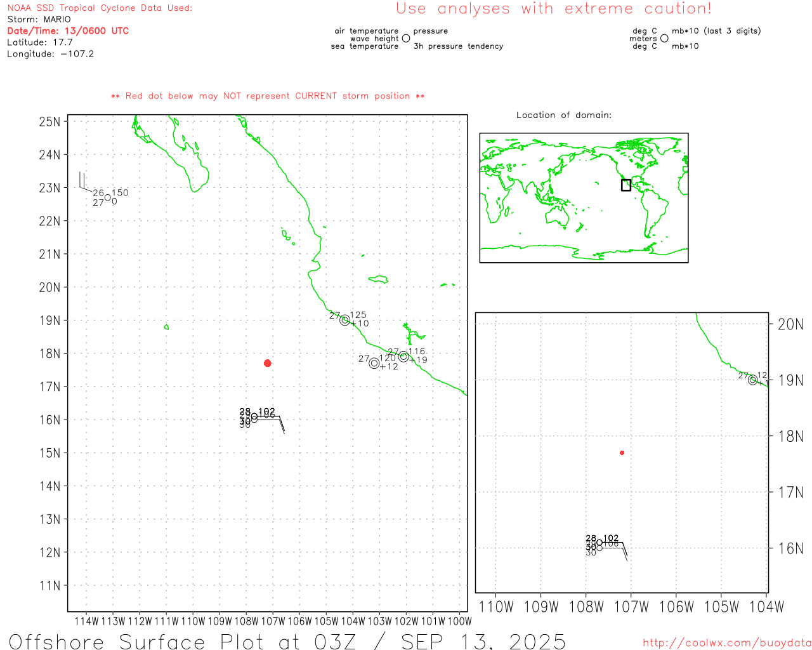Click the '125' pressure value
The height and width of the screenshot is (650, 812).
coord(358,315)
